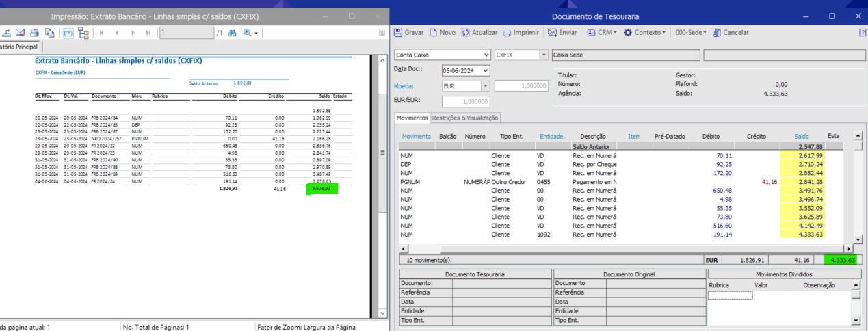The height and width of the screenshot is (331, 868).
Task: Switch to Restrições & Visualização tab
Action: (465, 118)
